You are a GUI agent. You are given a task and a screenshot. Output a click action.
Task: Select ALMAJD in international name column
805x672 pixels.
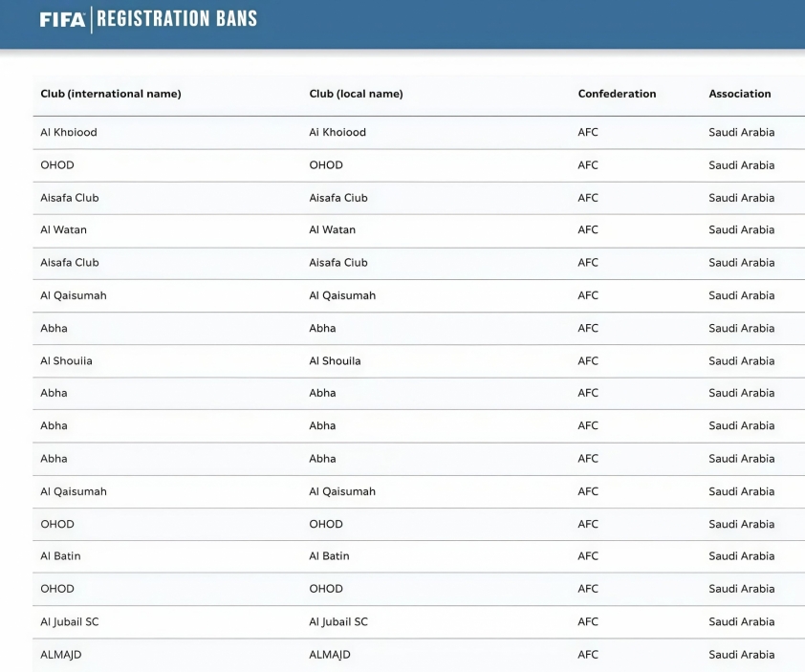click(x=61, y=654)
